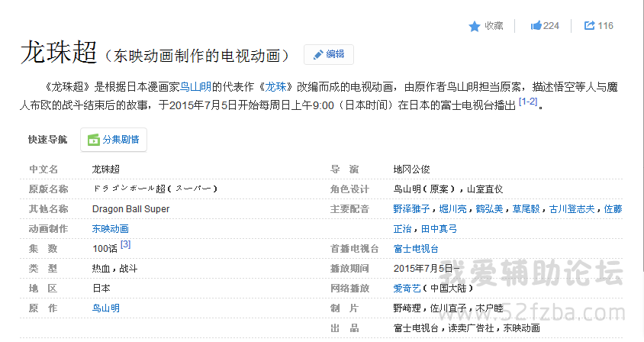Open voice actor 堀川亮 link

click(x=453, y=209)
